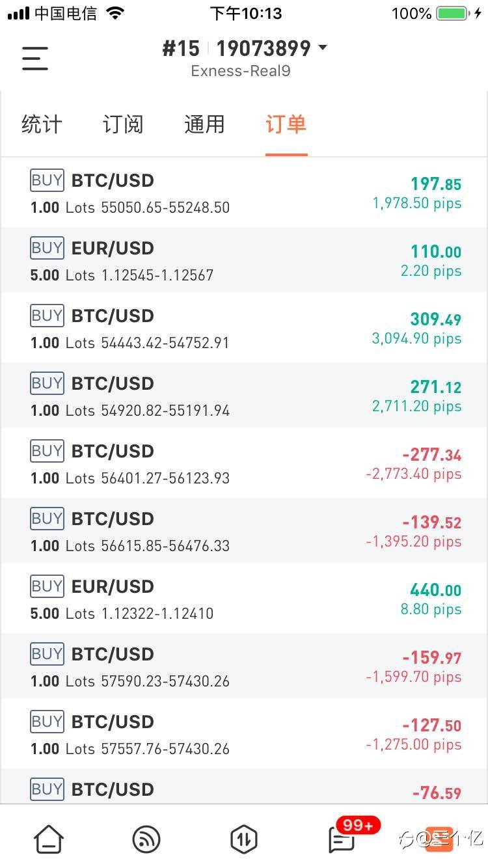This screenshot has height=868, width=488.
Task: Tap the battery status icon
Action: 455,13
